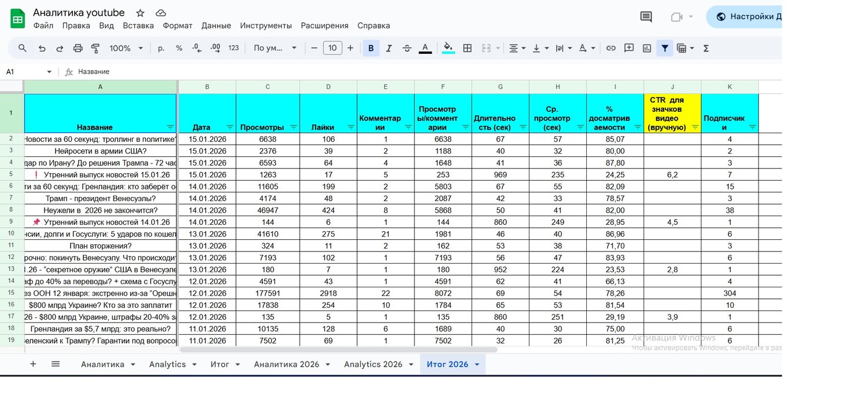The height and width of the screenshot is (409, 868).
Task: Select the column J header
Action: tap(672, 87)
